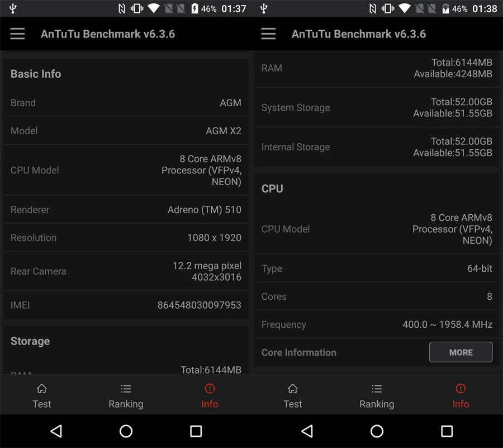The height and width of the screenshot is (448, 503).
Task: Open Test tab in right screenshot
Action: pyautogui.click(x=292, y=395)
